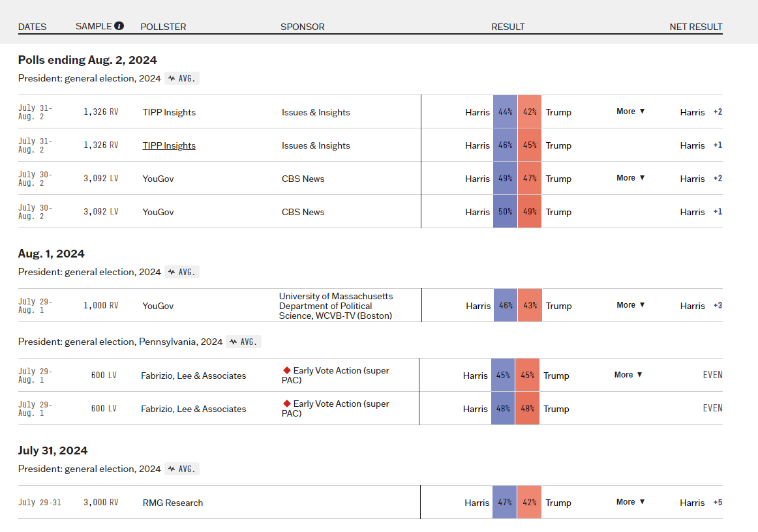Click Harris 48% bar in Fabrizio row

click(x=503, y=408)
